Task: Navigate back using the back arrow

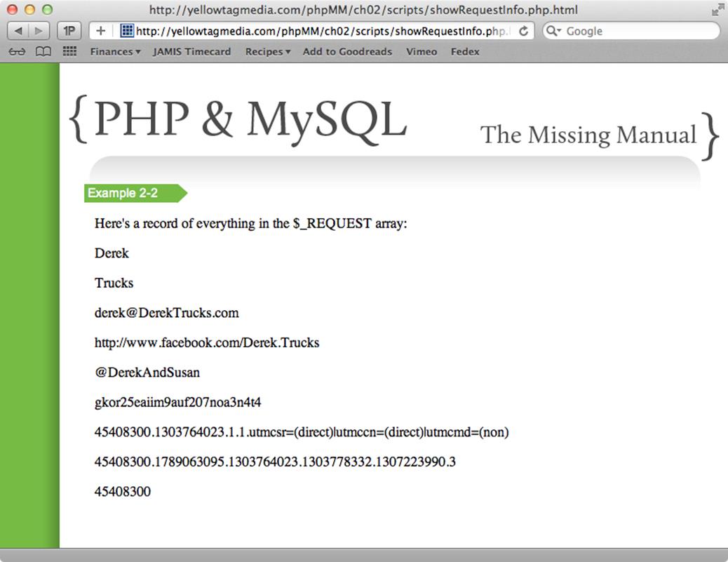Action: point(18,31)
